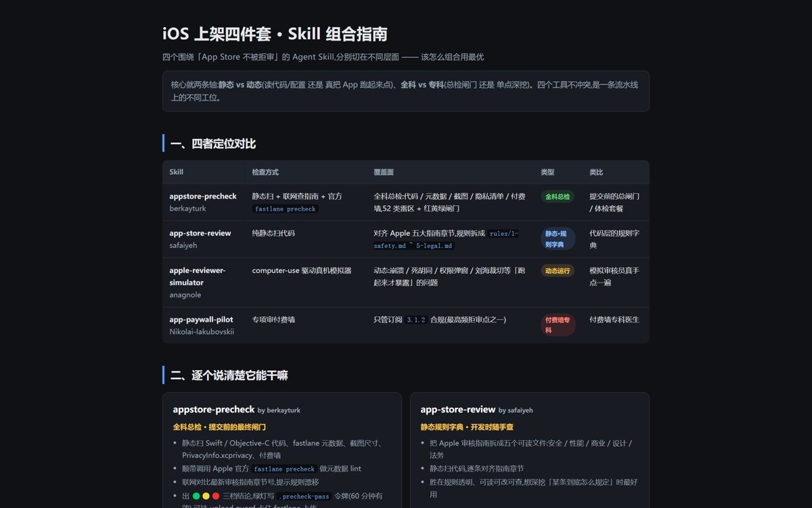Viewport: 812px width, 508px height.
Task: Click the .precheck-pass code snippet
Action: point(304,496)
